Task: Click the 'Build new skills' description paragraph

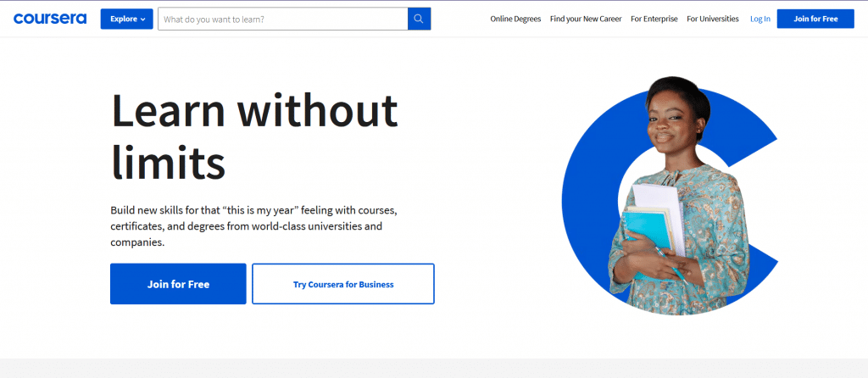Action: pos(254,226)
